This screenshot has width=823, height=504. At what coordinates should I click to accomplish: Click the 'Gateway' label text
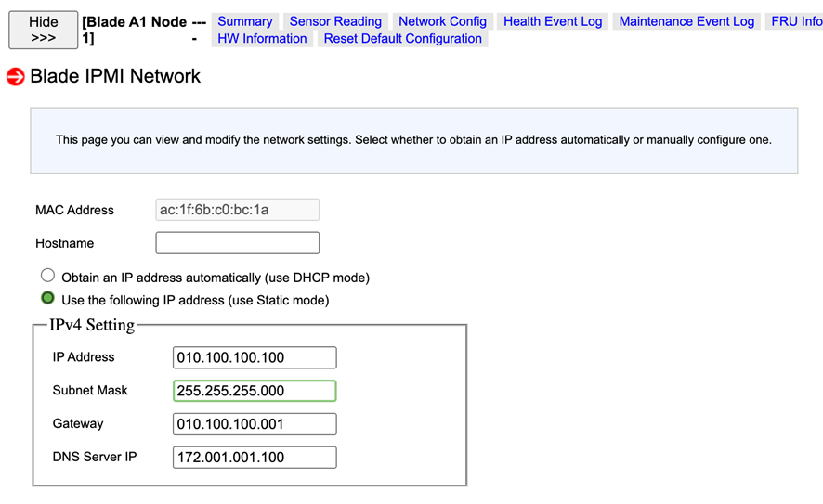pyautogui.click(x=78, y=424)
